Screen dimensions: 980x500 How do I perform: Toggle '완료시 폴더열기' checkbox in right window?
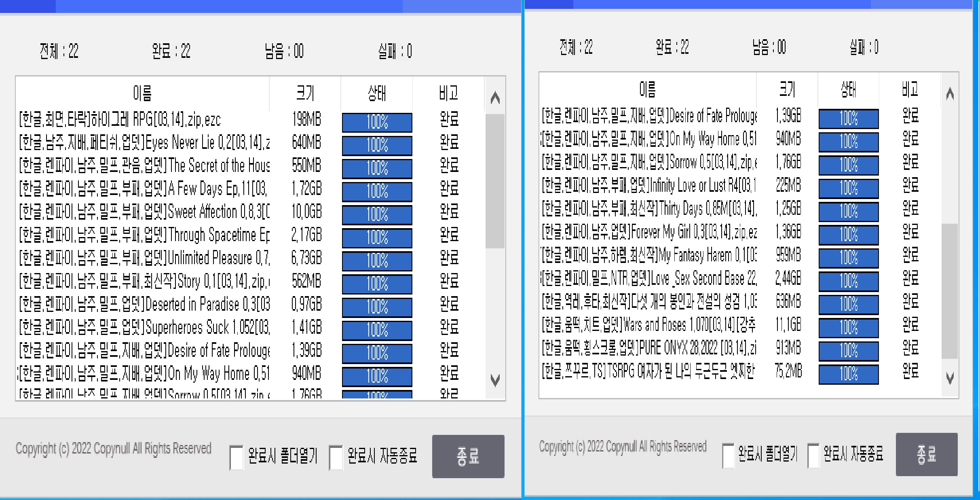tap(728, 455)
